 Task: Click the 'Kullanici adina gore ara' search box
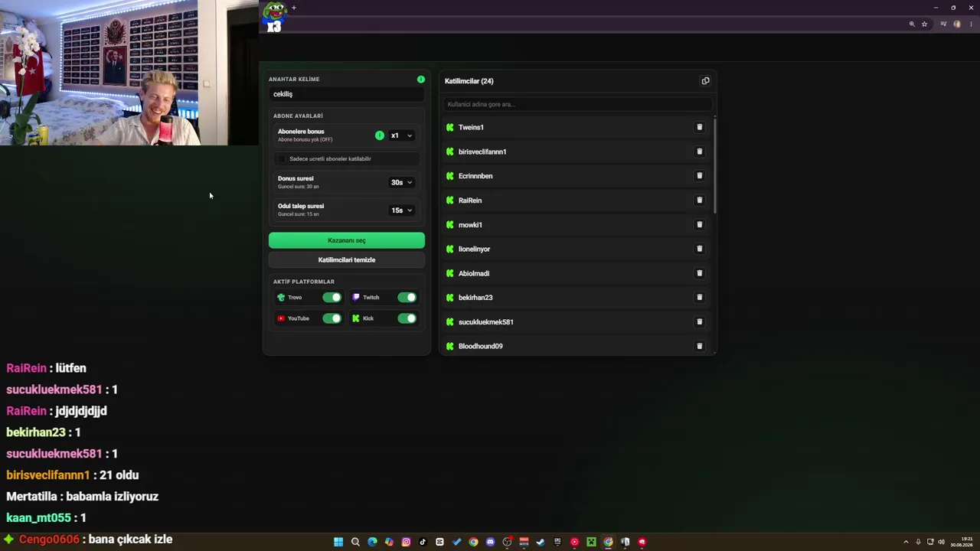(578, 104)
